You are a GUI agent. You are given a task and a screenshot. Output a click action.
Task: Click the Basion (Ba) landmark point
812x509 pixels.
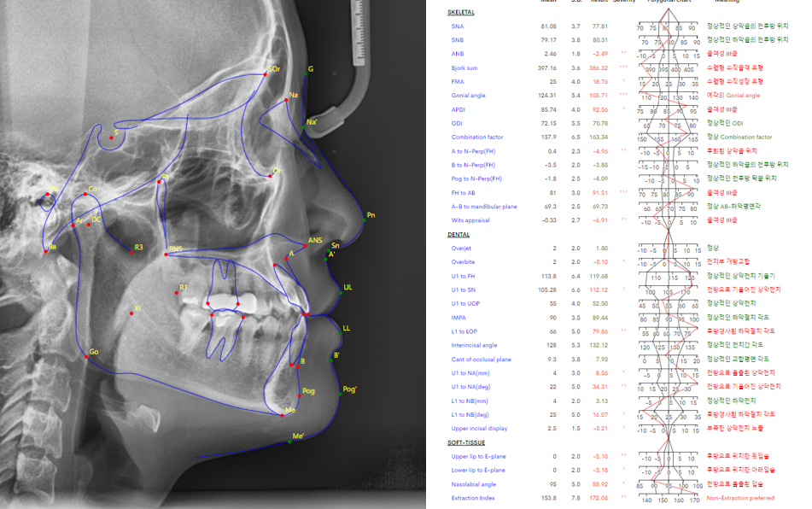pyautogui.click(x=44, y=250)
